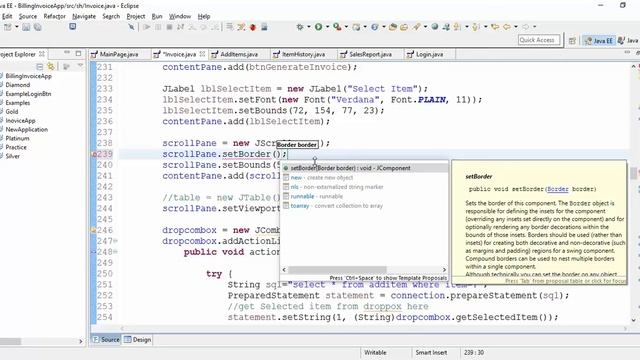
Task: Click the Save toolbar icon
Action: pyautogui.click(x=26, y=27)
